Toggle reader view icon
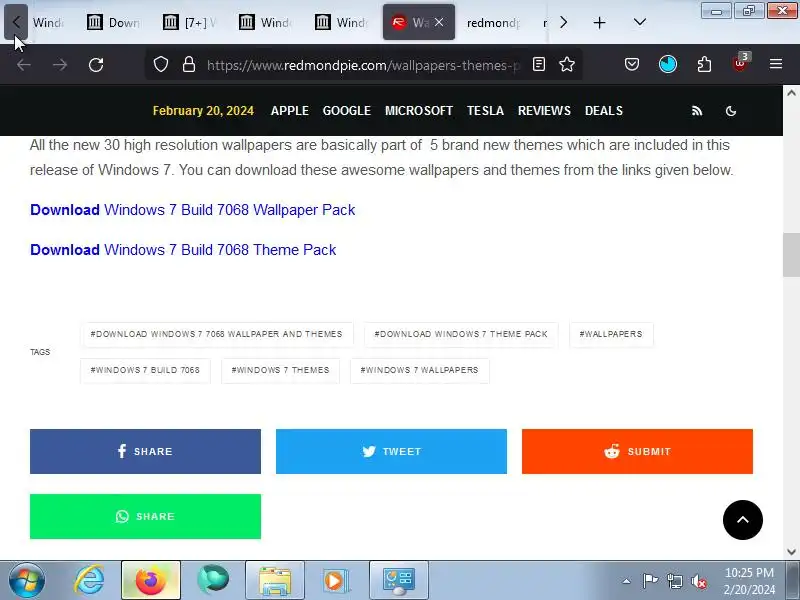The height and width of the screenshot is (600, 800). click(x=539, y=64)
